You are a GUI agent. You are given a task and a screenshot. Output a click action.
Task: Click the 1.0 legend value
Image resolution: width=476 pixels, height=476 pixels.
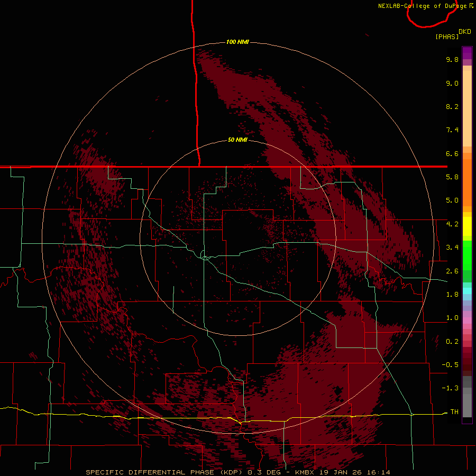(452, 318)
